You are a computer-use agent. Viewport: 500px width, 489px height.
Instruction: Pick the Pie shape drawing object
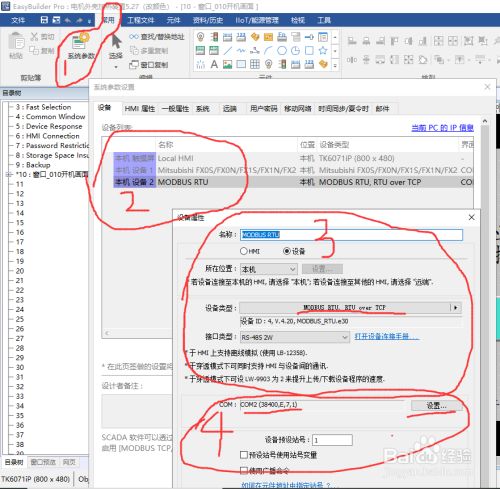pyautogui.click(x=296, y=51)
